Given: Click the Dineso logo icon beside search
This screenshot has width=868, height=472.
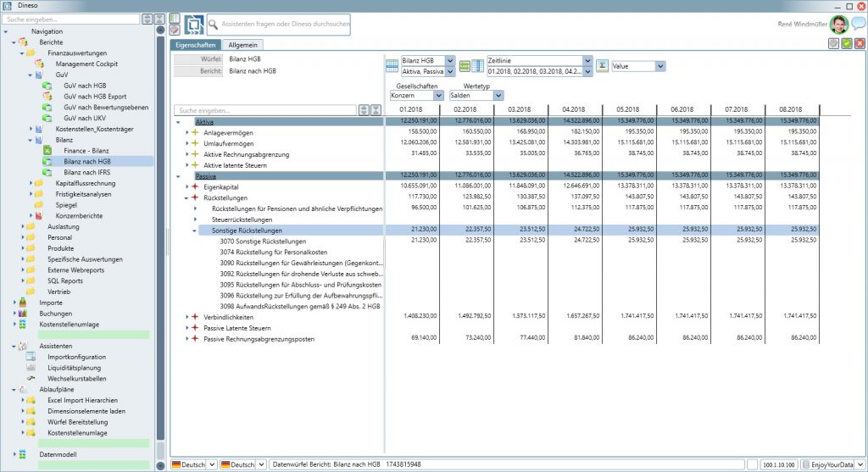Looking at the screenshot, I should 194,25.
